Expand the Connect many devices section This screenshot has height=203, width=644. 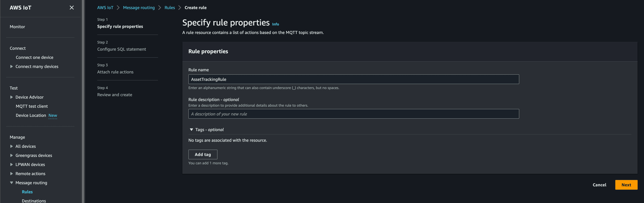click(12, 66)
